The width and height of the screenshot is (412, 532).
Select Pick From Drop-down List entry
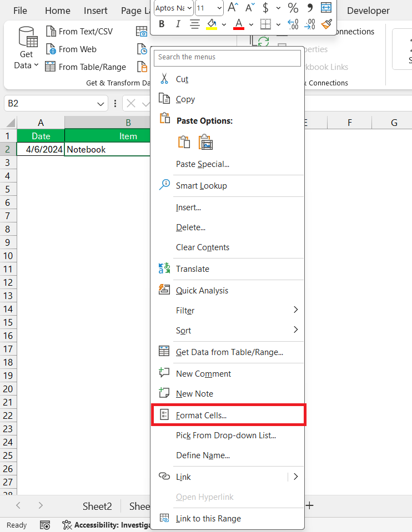(x=227, y=435)
